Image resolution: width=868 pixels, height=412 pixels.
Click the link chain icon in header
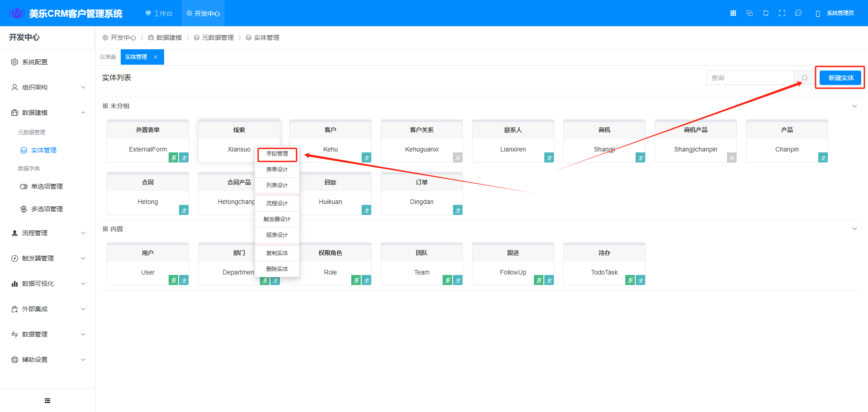(x=749, y=13)
